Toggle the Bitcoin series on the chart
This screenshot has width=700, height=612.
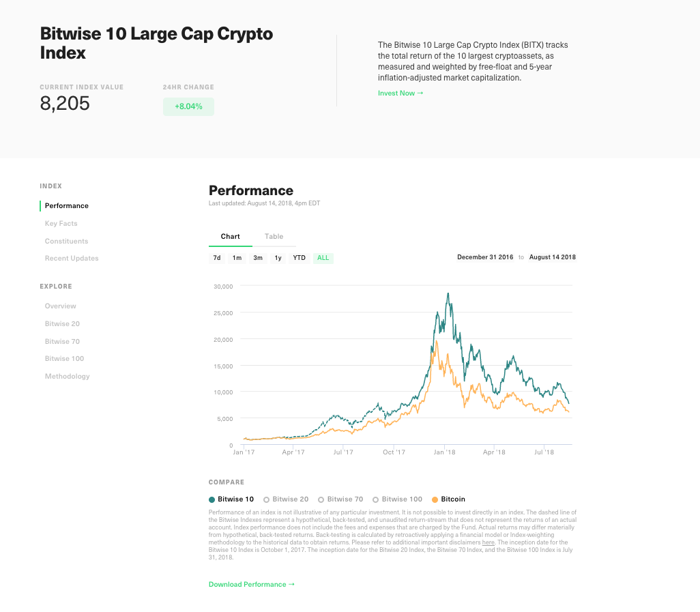click(x=448, y=499)
